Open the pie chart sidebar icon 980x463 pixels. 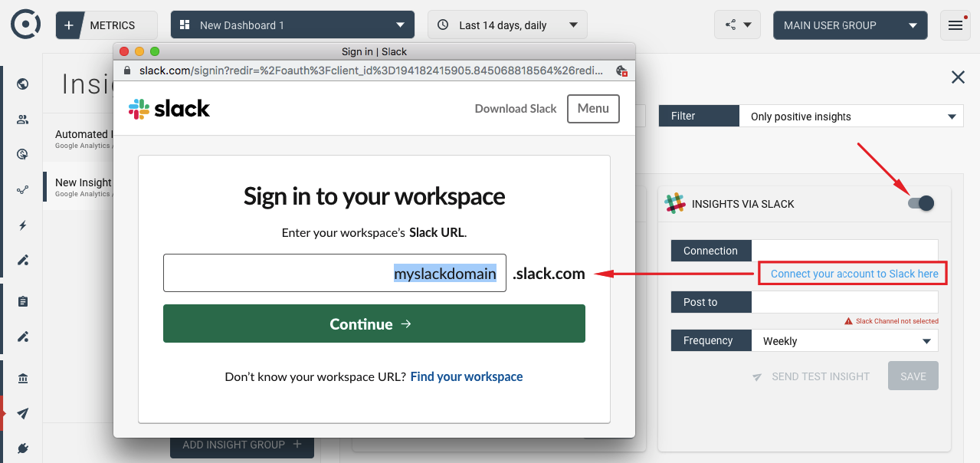(x=23, y=155)
